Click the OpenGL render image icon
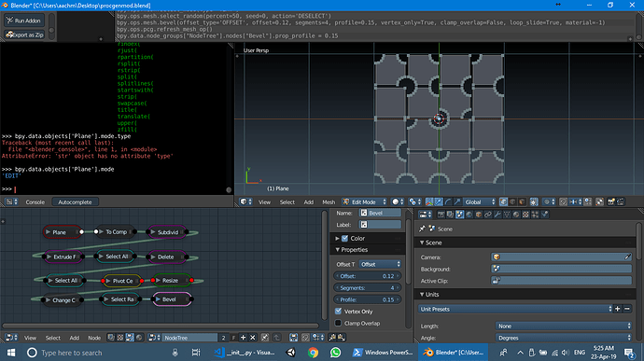644x361 pixels. 610,201
